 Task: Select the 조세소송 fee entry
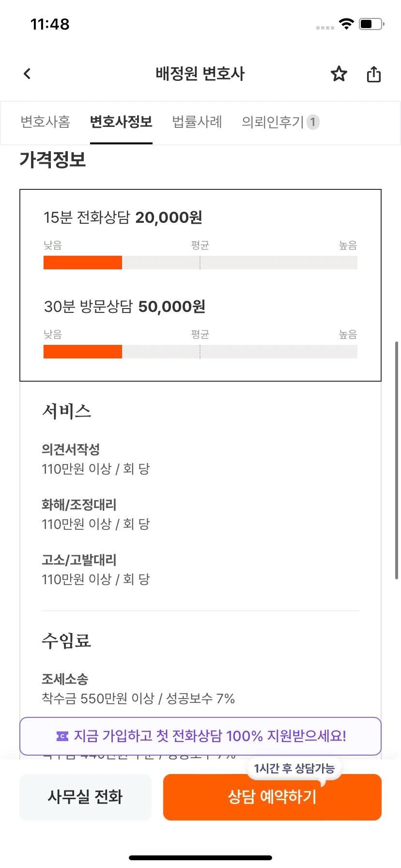(138, 689)
